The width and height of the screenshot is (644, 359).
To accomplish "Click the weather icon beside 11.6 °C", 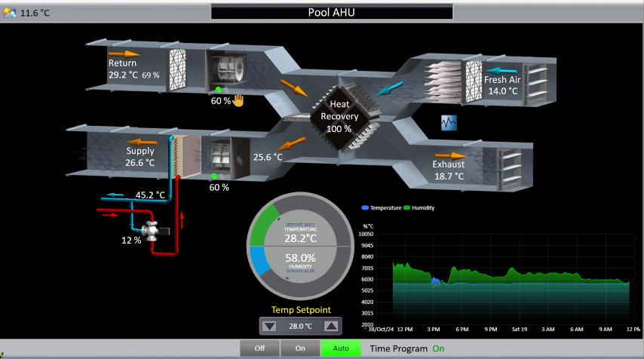I will (x=10, y=13).
